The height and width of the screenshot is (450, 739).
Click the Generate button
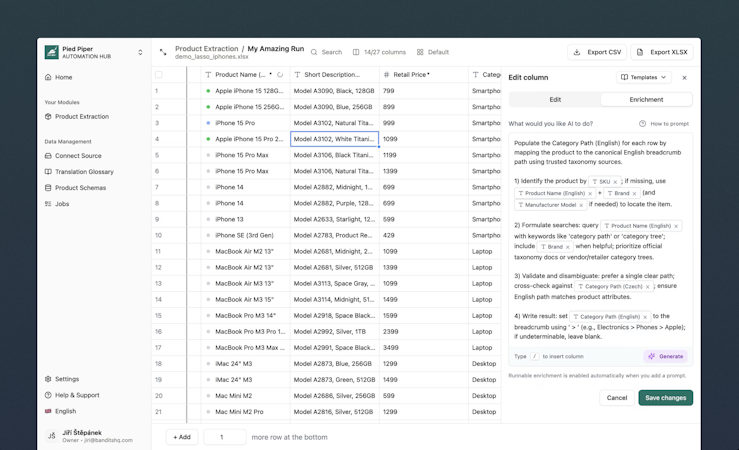pyautogui.click(x=665, y=356)
